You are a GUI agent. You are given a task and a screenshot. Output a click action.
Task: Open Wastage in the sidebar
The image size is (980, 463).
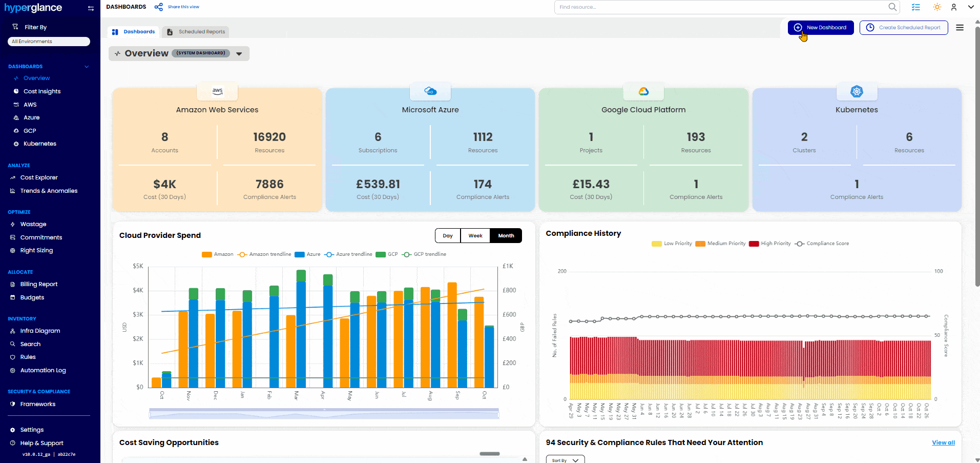(33, 224)
